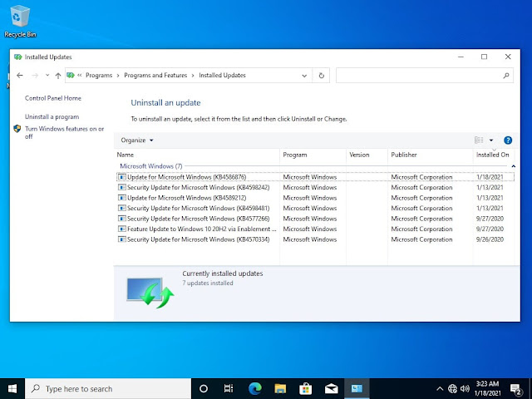Click the icon of update KB4570334
532x399 pixels.
click(x=122, y=239)
